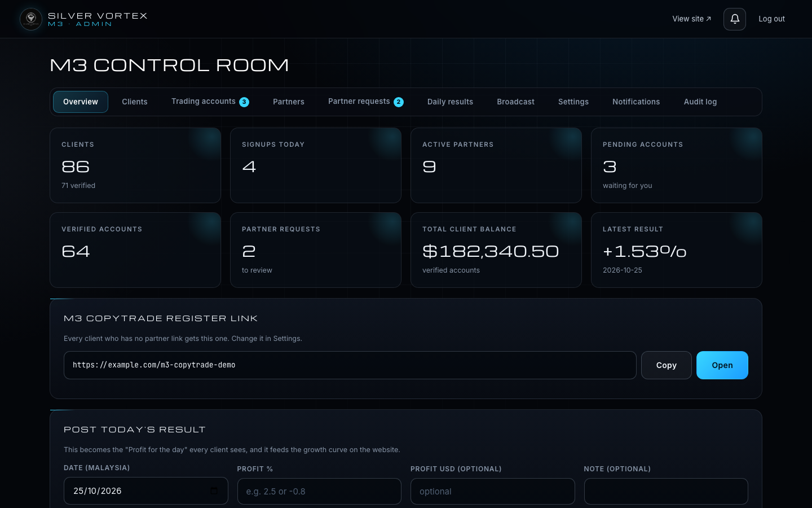The image size is (812, 508).
Task: Open the date picker calendar icon
Action: tap(214, 491)
